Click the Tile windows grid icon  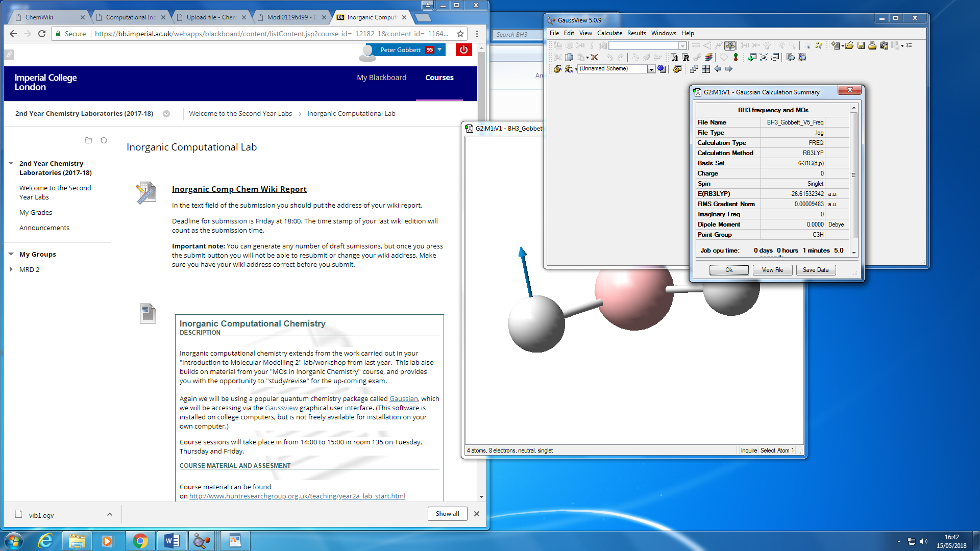click(x=706, y=69)
